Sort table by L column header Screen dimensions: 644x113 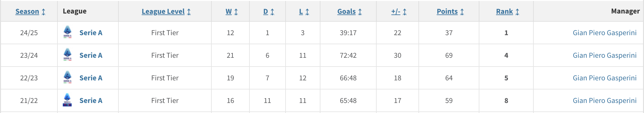(x=301, y=12)
